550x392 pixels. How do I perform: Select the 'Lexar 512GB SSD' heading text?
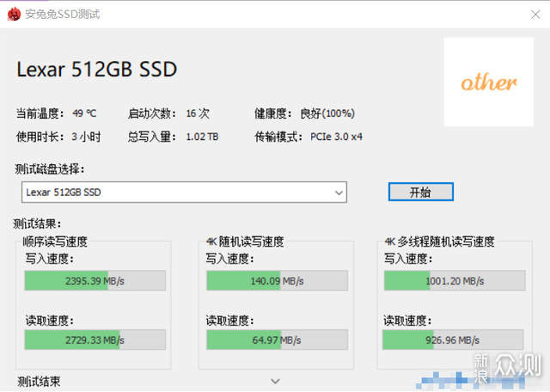(x=97, y=69)
